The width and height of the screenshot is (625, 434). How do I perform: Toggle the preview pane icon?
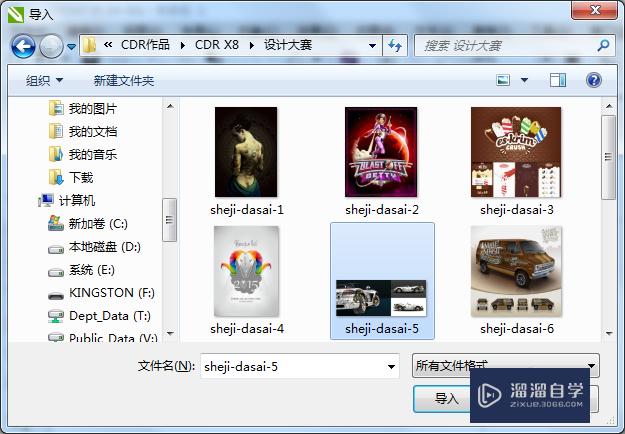[558, 80]
